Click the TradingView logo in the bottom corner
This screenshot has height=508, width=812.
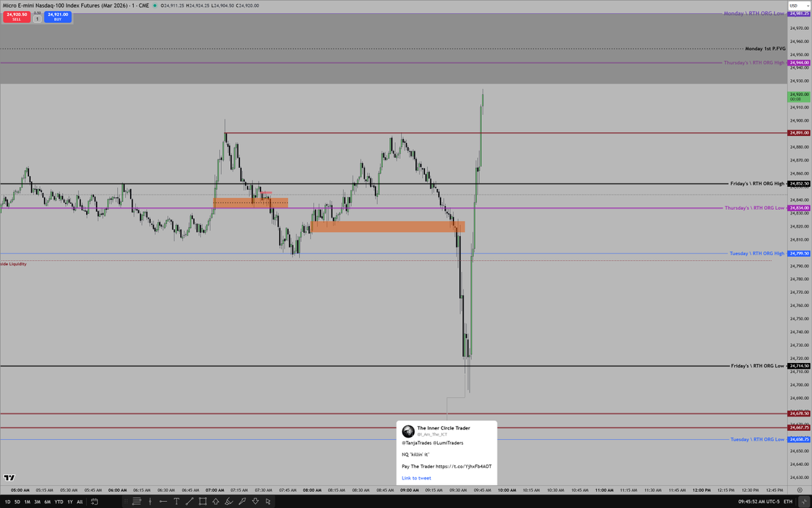point(9,478)
